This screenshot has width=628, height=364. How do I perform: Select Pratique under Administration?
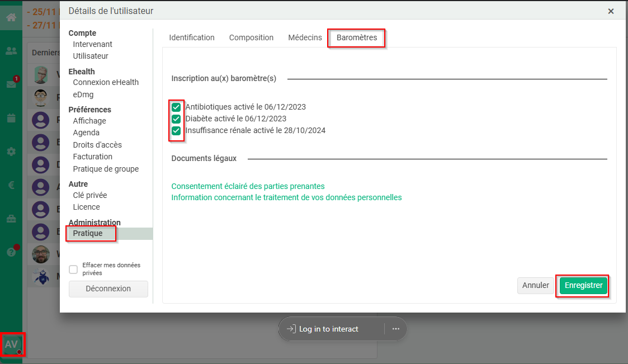[x=88, y=234]
